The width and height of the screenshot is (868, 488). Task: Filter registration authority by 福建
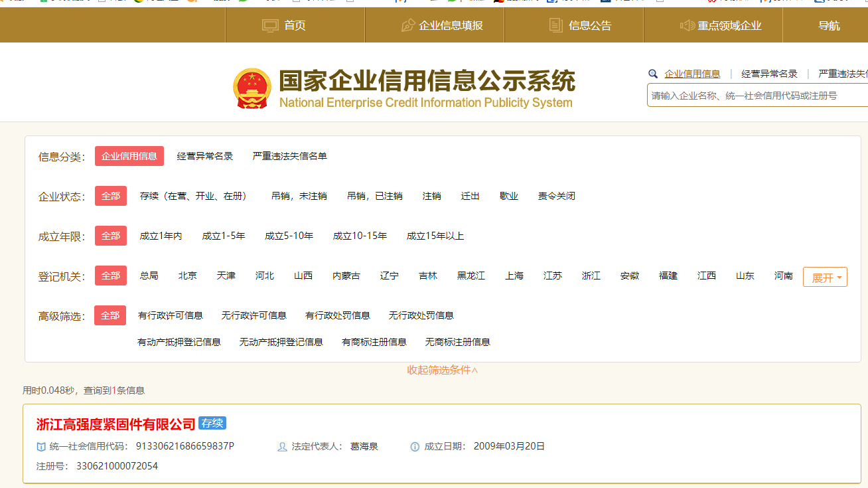coord(668,276)
